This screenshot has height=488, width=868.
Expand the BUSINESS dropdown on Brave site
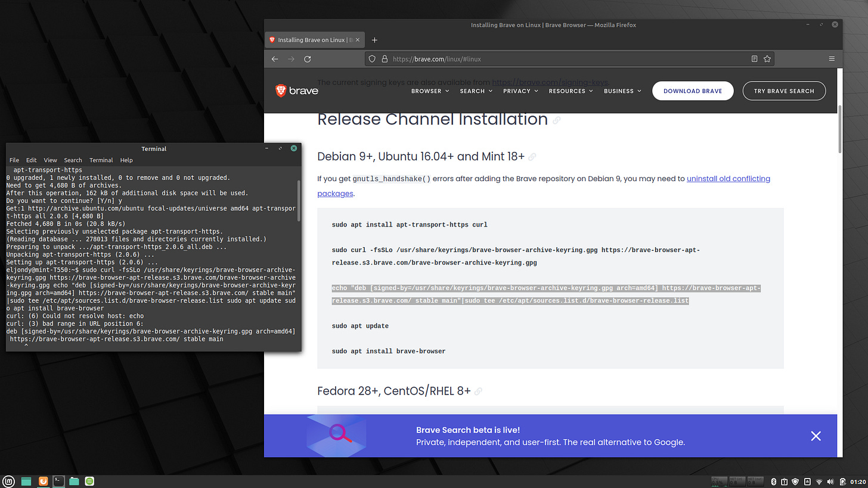point(622,91)
